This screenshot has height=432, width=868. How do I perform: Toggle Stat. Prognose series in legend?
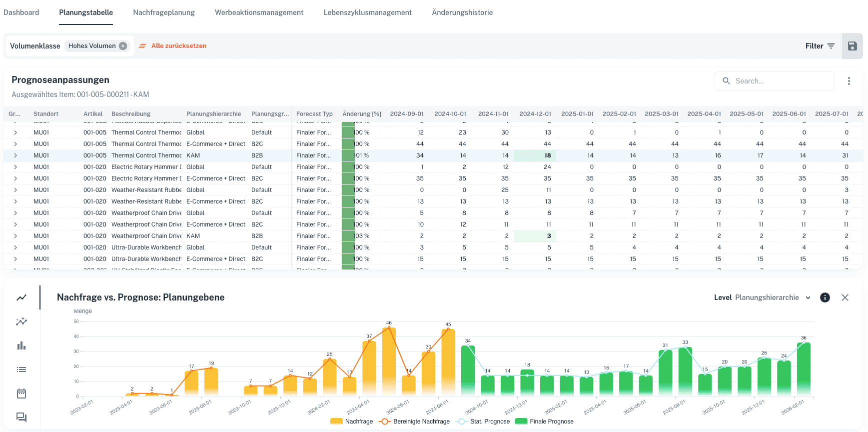coord(483,421)
